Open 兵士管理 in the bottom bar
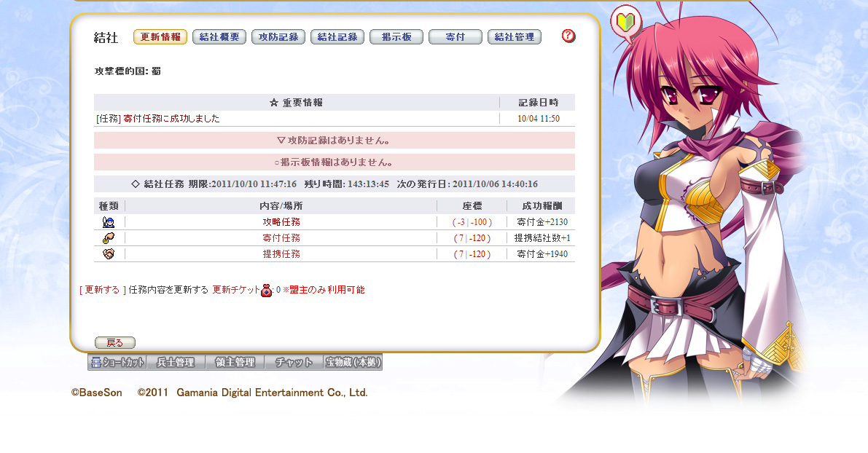The width and height of the screenshot is (868, 453). pos(176,362)
